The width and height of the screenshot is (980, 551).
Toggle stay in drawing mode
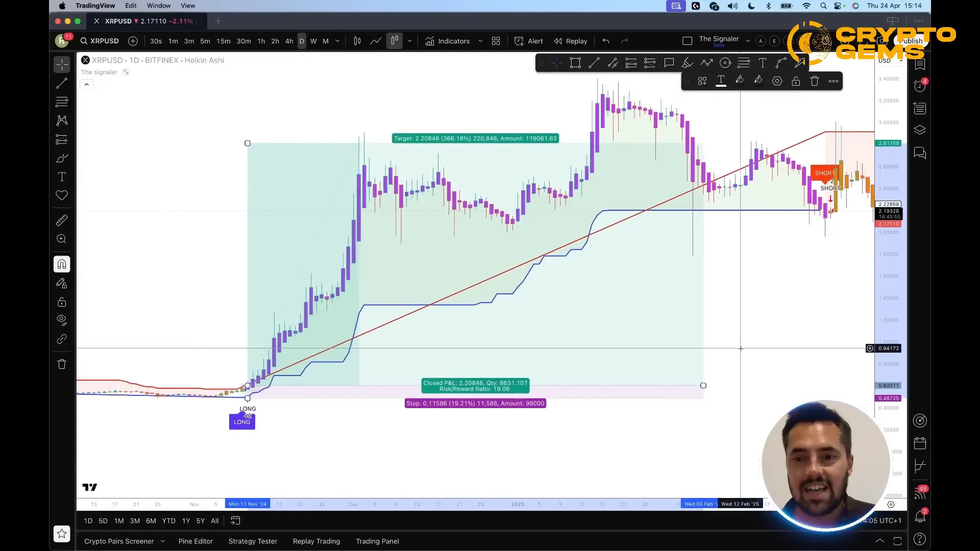pos(62,283)
